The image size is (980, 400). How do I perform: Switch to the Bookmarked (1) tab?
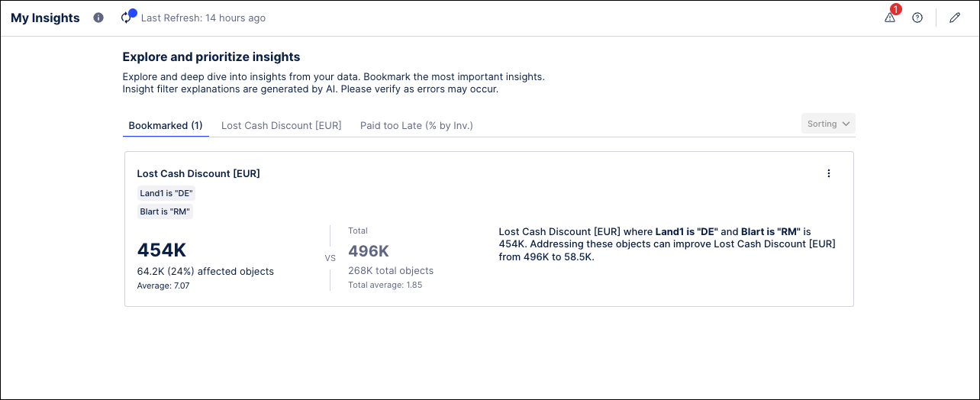166,125
